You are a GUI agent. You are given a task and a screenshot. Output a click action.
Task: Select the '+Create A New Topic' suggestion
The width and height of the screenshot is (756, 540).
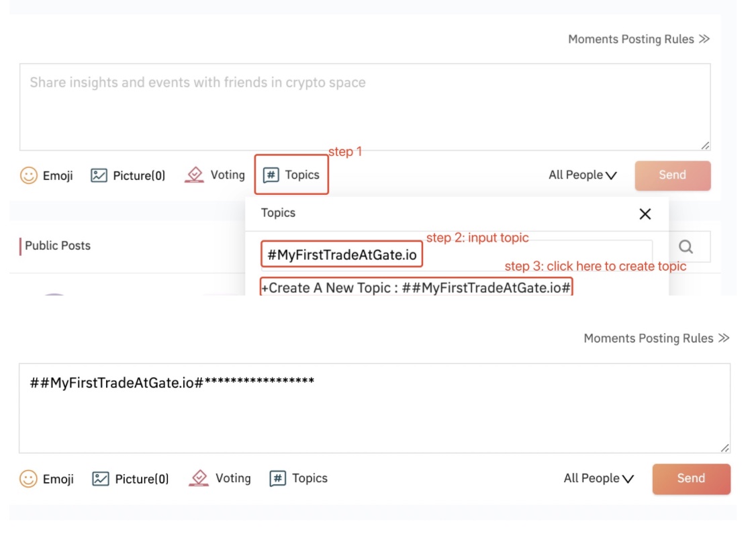(x=416, y=288)
